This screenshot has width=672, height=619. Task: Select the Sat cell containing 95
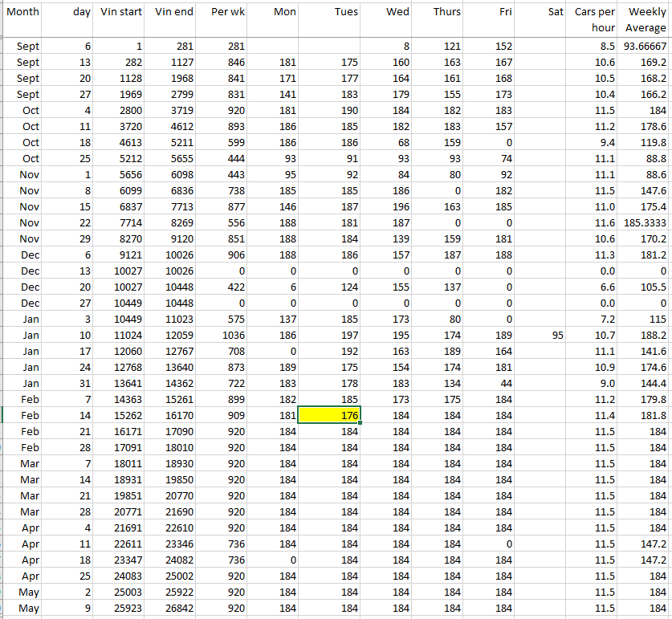point(542,334)
